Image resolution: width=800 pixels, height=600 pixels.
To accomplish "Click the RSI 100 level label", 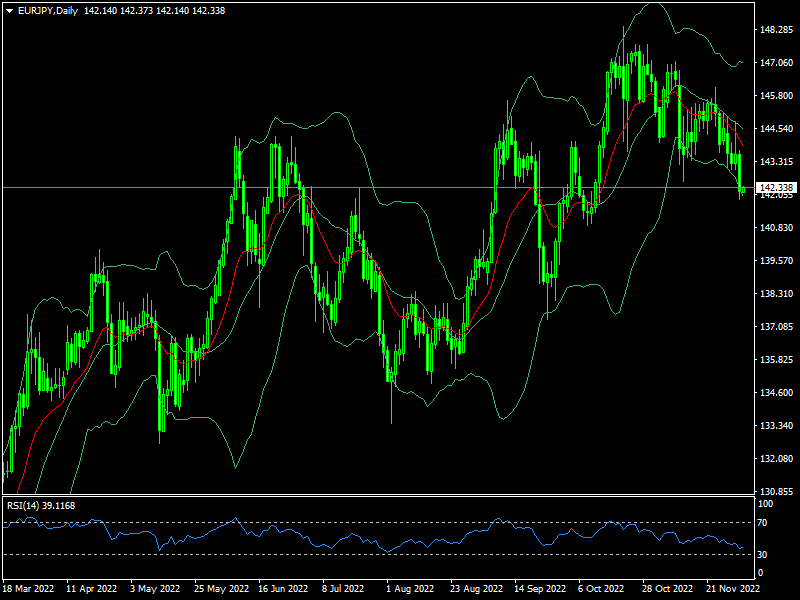I will click(766, 504).
